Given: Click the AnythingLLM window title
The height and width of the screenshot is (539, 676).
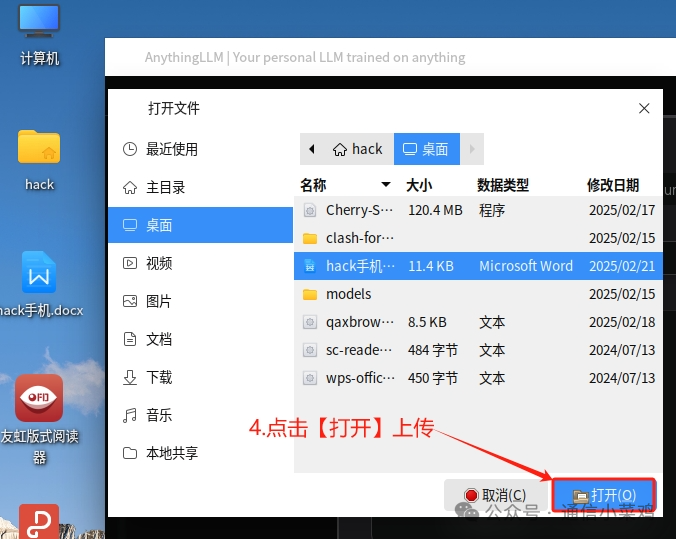Looking at the screenshot, I should (x=305, y=57).
